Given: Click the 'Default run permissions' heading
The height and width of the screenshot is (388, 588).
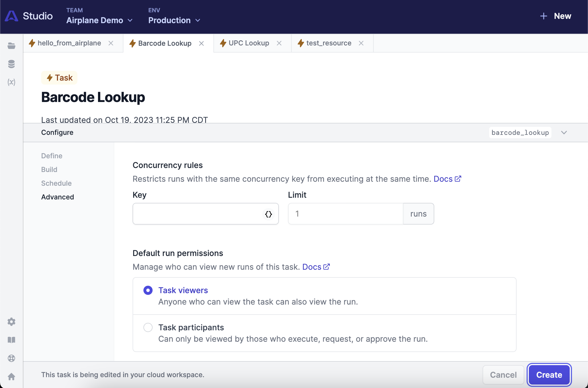Looking at the screenshot, I should coord(178,253).
